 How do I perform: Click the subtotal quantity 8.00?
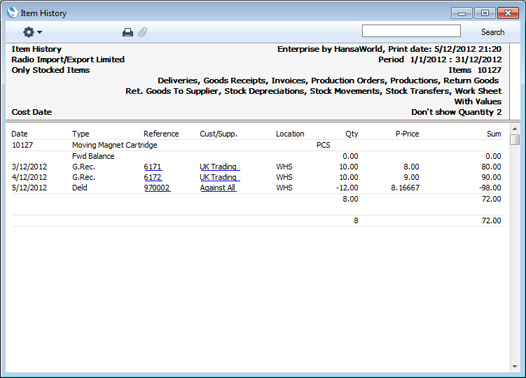[350, 199]
